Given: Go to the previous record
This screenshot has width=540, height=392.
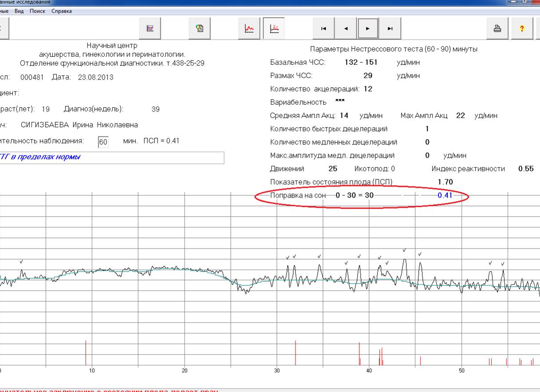Looking at the screenshot, I should (x=345, y=29).
